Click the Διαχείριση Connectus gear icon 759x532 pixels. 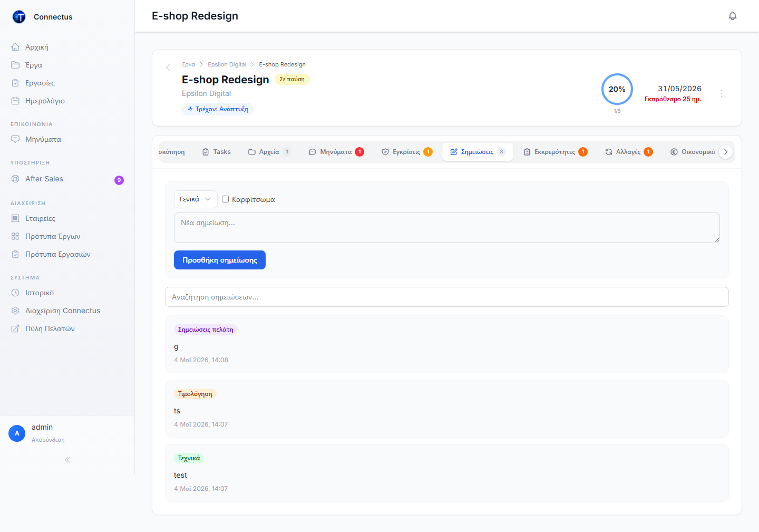point(15,311)
